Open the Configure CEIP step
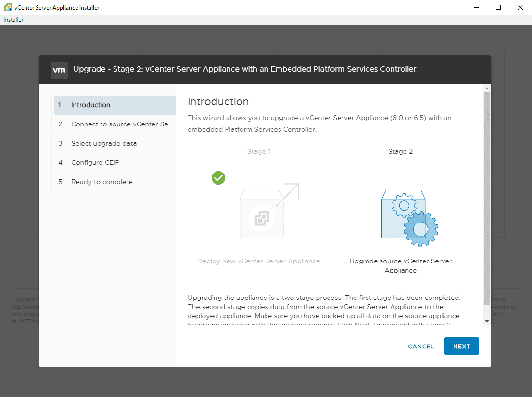Image resolution: width=532 pixels, height=397 pixels. pos(114,163)
